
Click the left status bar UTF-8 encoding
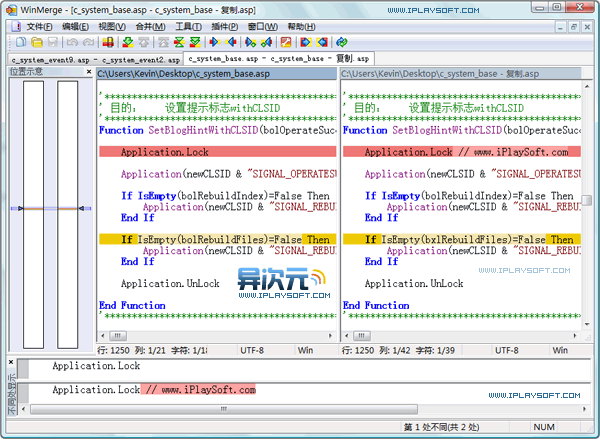(252, 350)
